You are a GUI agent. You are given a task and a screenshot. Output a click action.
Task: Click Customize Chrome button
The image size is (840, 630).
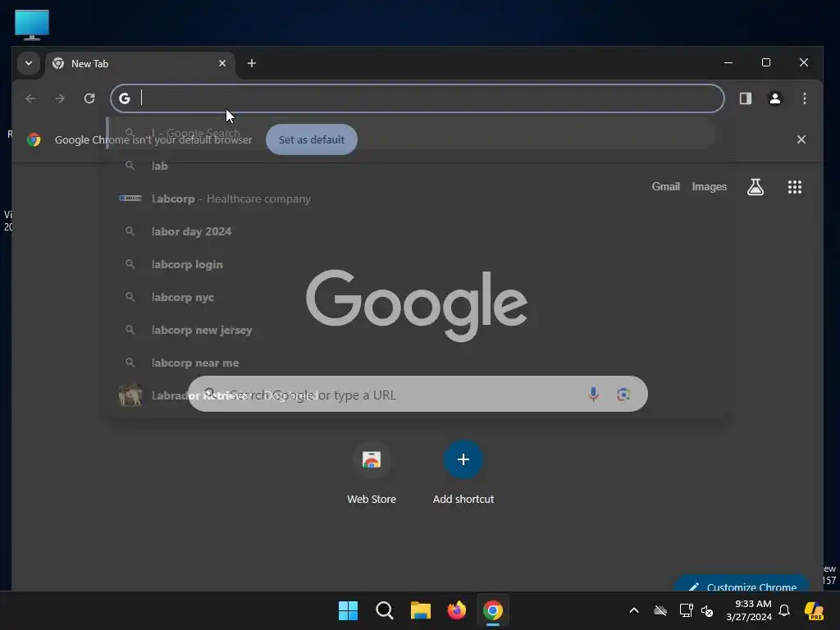coord(742,584)
